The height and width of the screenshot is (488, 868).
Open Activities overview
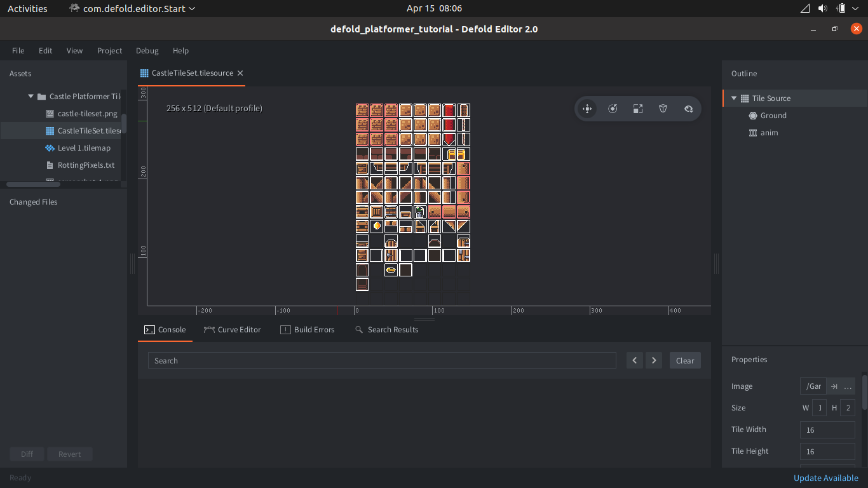pyautogui.click(x=27, y=8)
